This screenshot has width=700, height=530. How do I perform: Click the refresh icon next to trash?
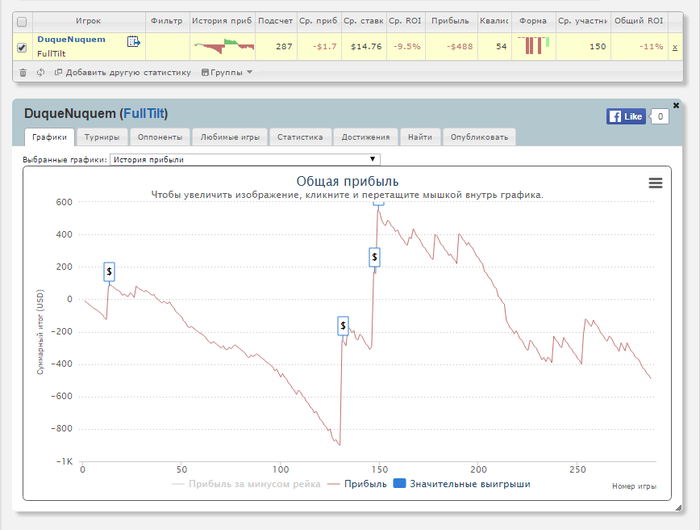(41, 72)
